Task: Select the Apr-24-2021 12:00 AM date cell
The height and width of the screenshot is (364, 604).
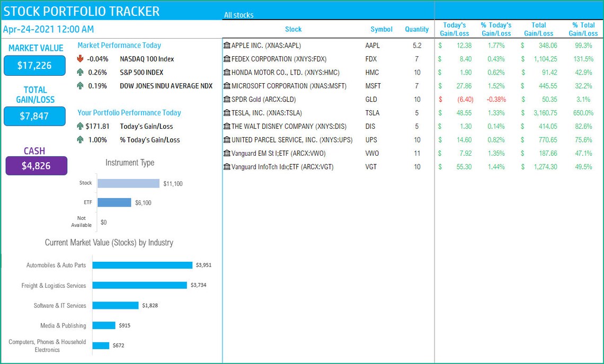Action: click(49, 29)
